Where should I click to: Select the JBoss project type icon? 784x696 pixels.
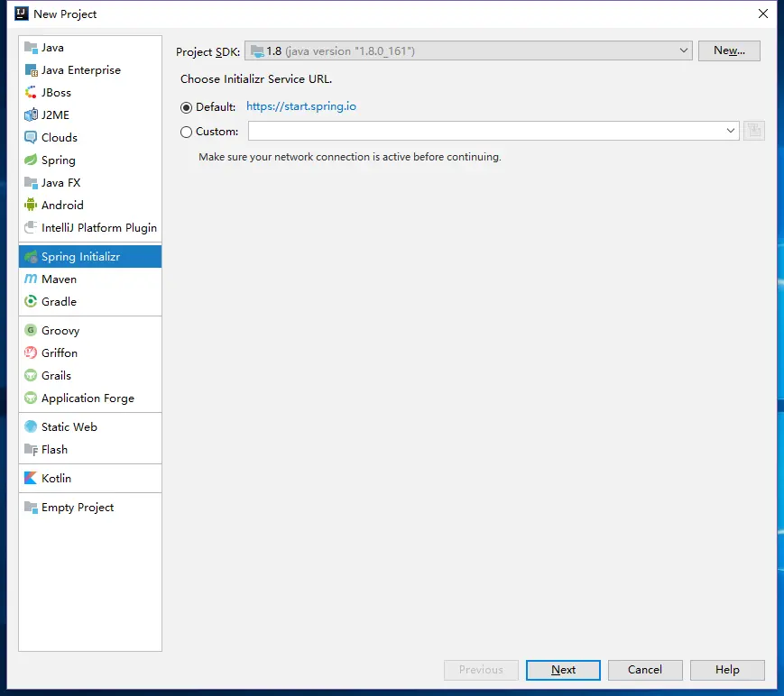coord(31,93)
